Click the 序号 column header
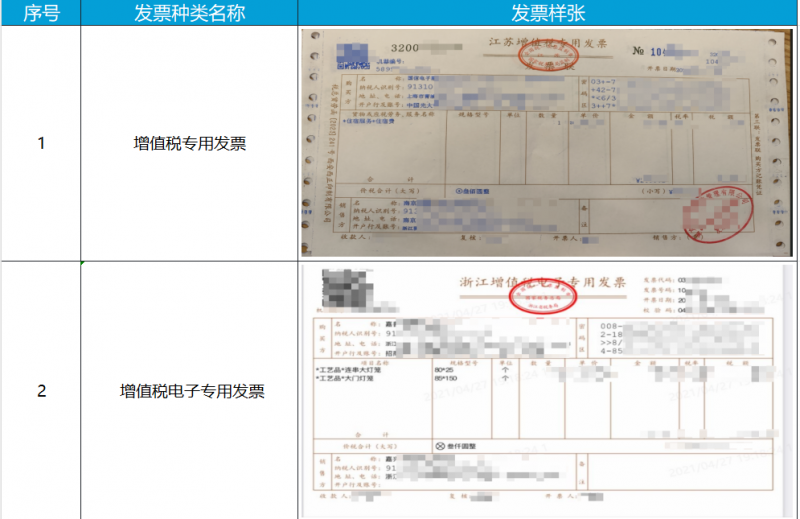 (x=41, y=13)
